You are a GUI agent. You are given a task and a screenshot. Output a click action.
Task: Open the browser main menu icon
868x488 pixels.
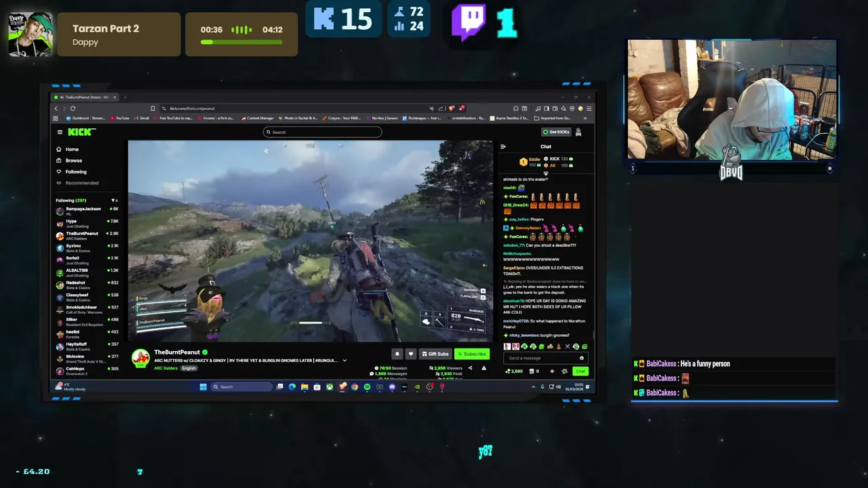pyautogui.click(x=589, y=108)
